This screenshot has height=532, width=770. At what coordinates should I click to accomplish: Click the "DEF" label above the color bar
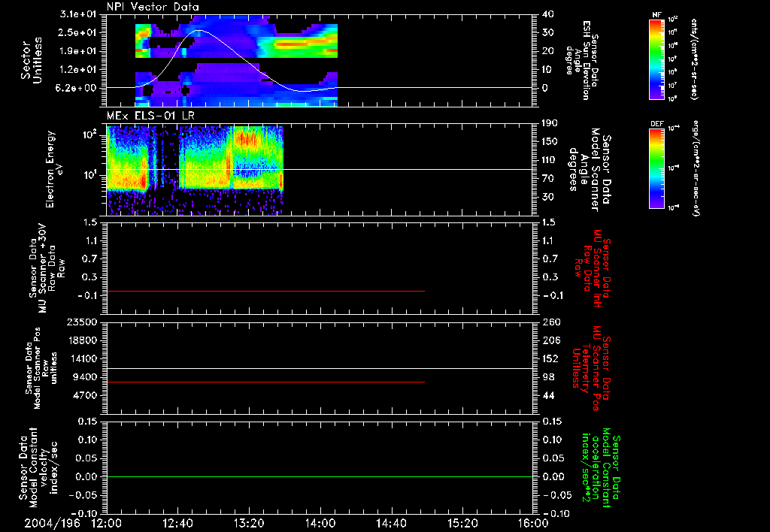[657, 124]
